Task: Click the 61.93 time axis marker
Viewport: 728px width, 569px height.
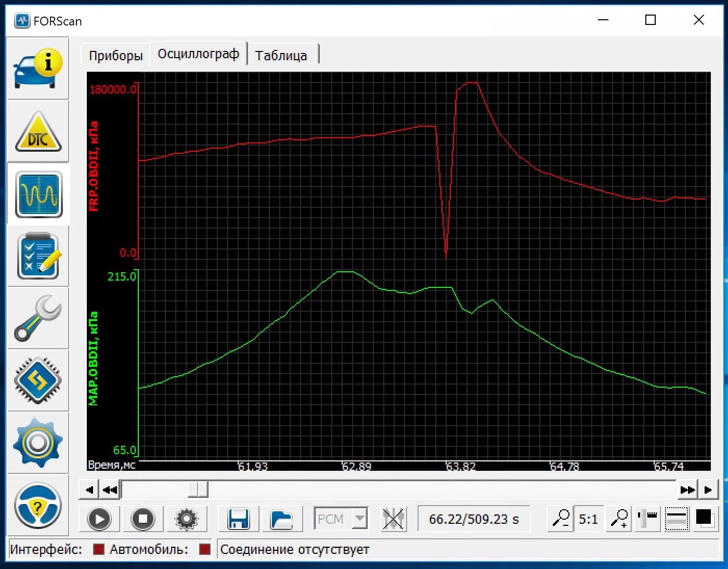Action: 252,466
